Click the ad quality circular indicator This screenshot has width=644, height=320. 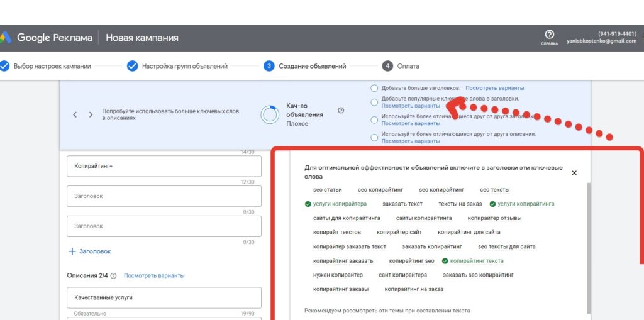coord(270,114)
